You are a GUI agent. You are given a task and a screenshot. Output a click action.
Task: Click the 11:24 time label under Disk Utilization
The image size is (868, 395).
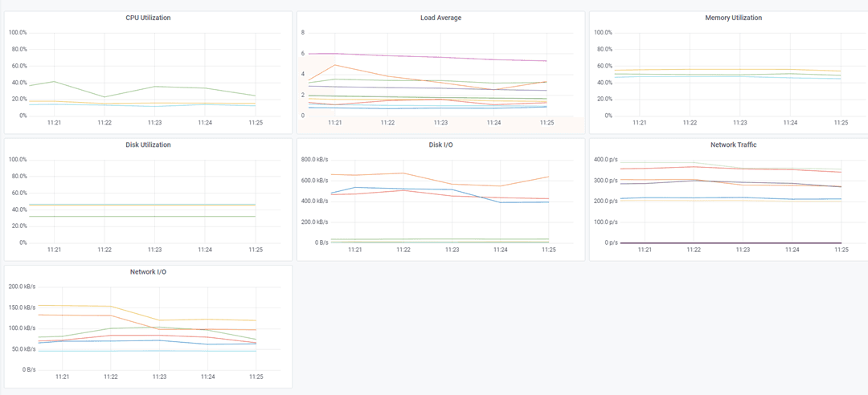click(205, 250)
